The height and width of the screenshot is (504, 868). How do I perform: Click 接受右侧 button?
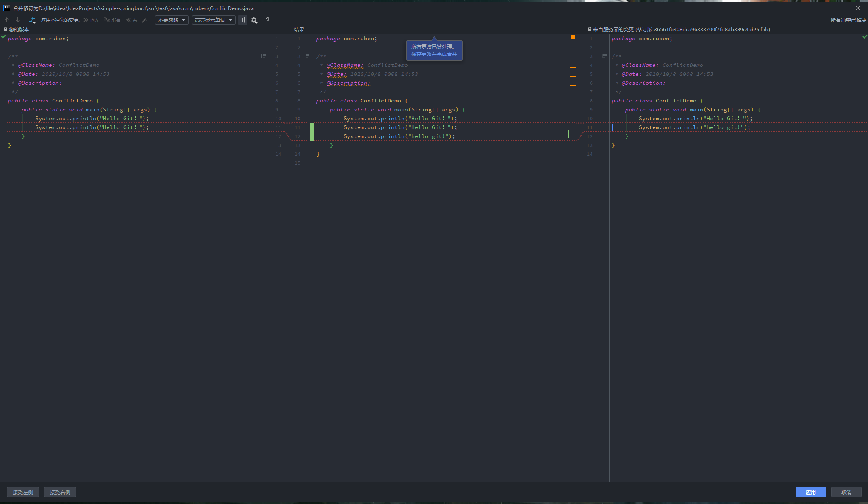click(60, 492)
